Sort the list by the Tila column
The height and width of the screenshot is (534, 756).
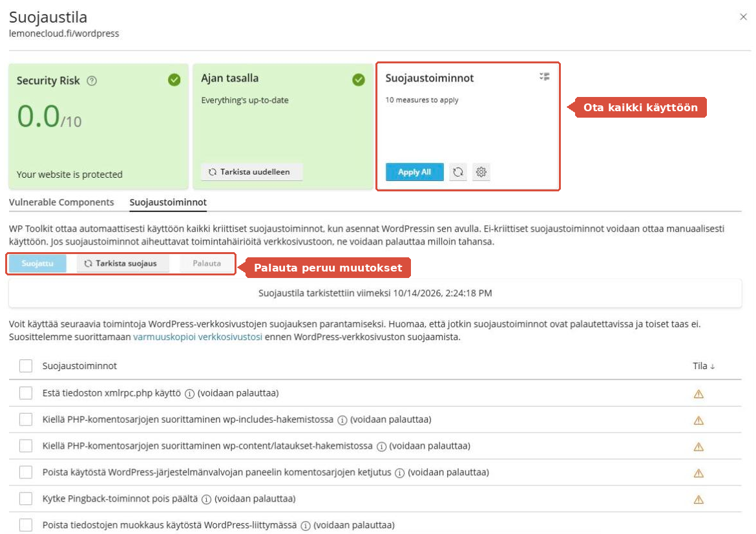point(704,366)
